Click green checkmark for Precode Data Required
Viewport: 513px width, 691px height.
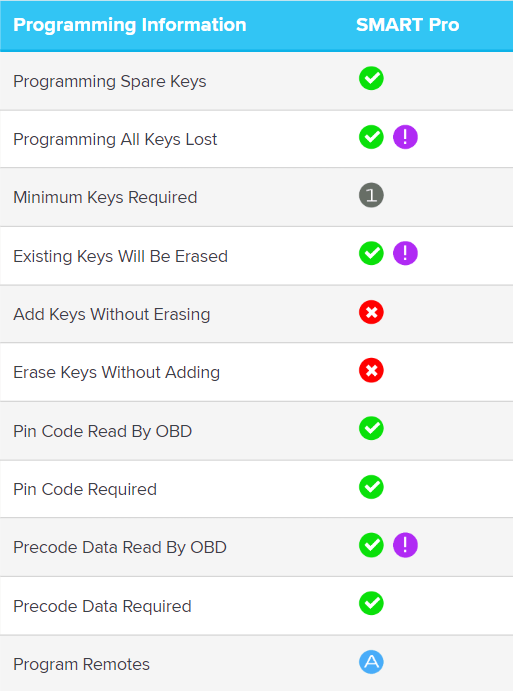[x=371, y=603]
